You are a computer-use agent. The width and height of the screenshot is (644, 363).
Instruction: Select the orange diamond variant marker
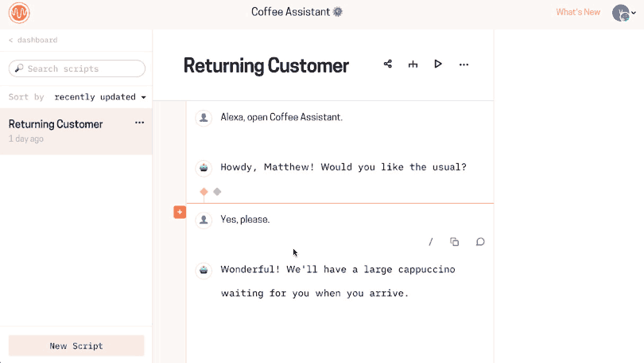pyautogui.click(x=204, y=192)
